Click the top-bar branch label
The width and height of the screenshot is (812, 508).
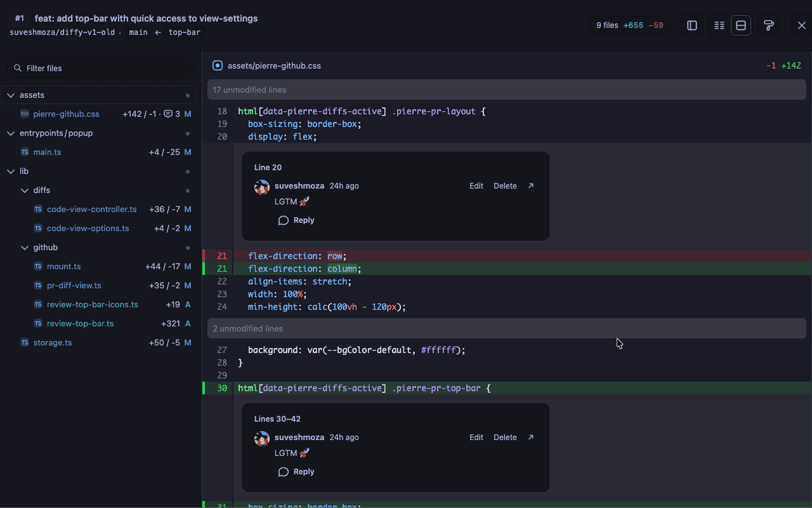point(185,32)
